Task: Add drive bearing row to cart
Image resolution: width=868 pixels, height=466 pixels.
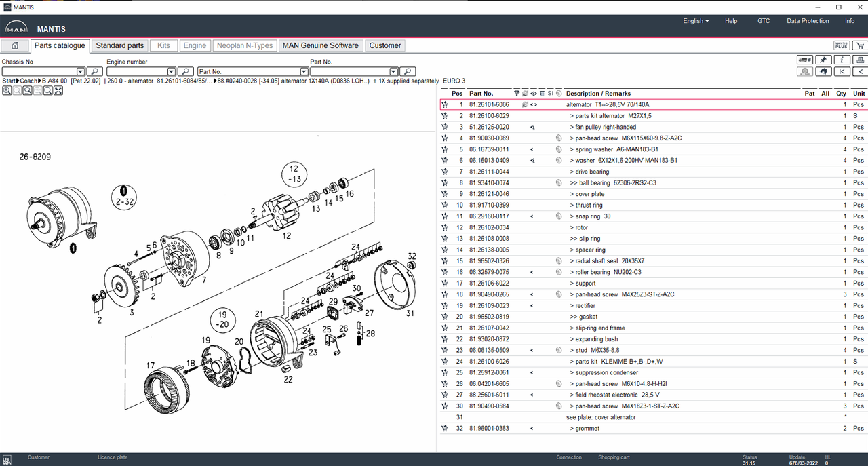Action: [x=444, y=172]
